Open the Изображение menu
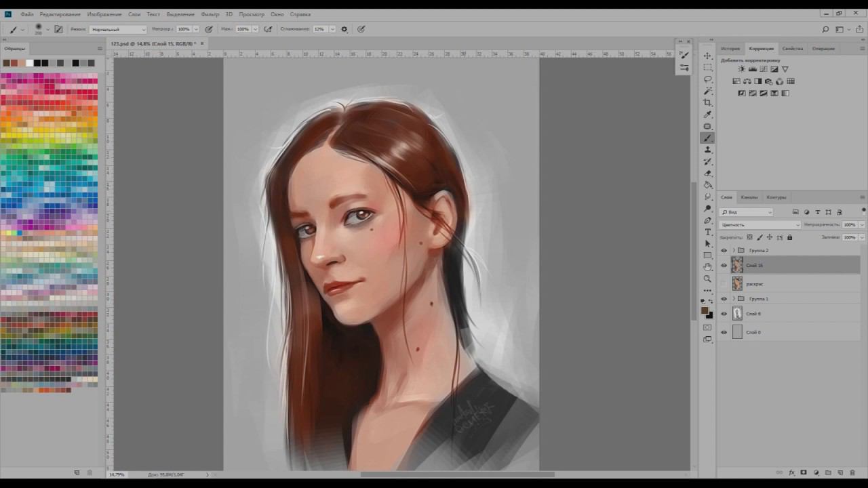 [x=104, y=14]
